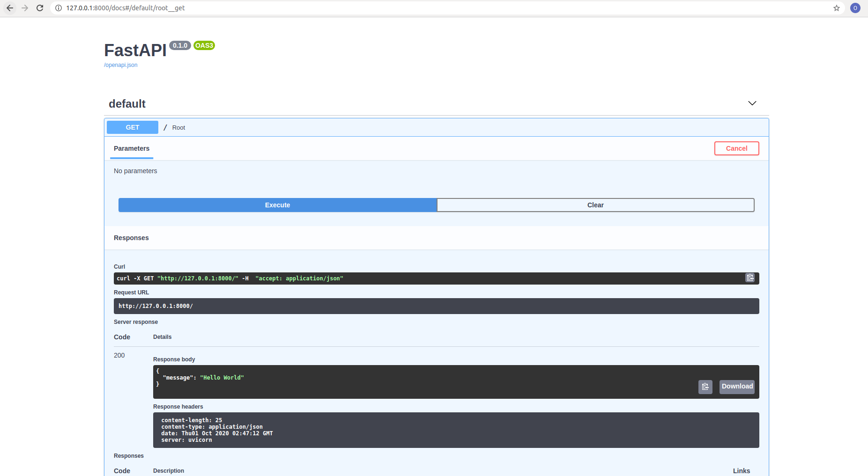Open the /openapi.json link
868x476 pixels.
coord(121,65)
